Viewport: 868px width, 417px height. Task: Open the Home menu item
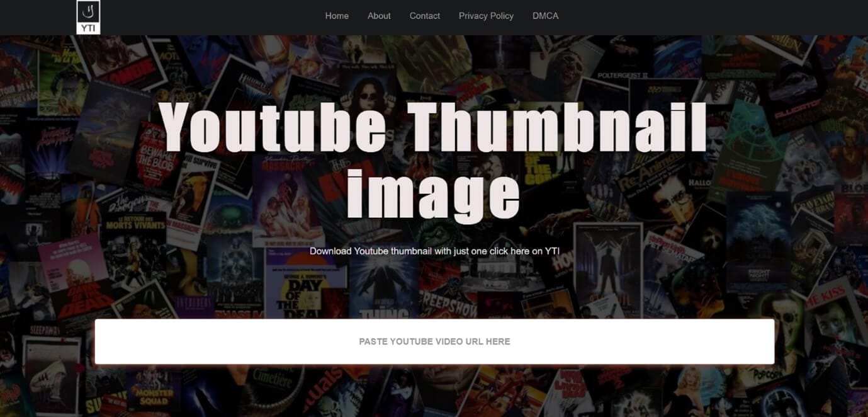click(x=337, y=16)
